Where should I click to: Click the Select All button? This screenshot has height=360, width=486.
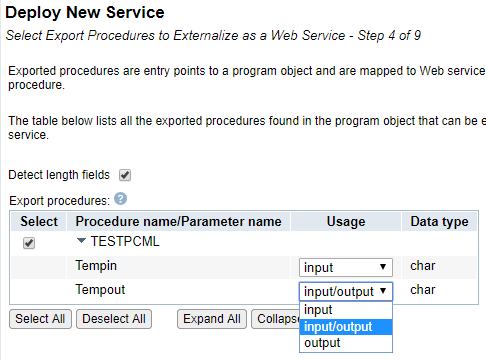pos(40,319)
